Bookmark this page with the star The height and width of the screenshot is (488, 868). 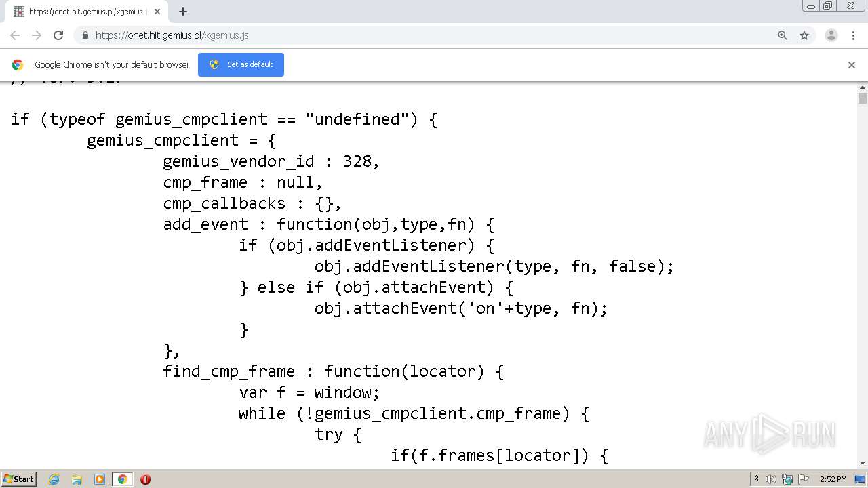(804, 35)
